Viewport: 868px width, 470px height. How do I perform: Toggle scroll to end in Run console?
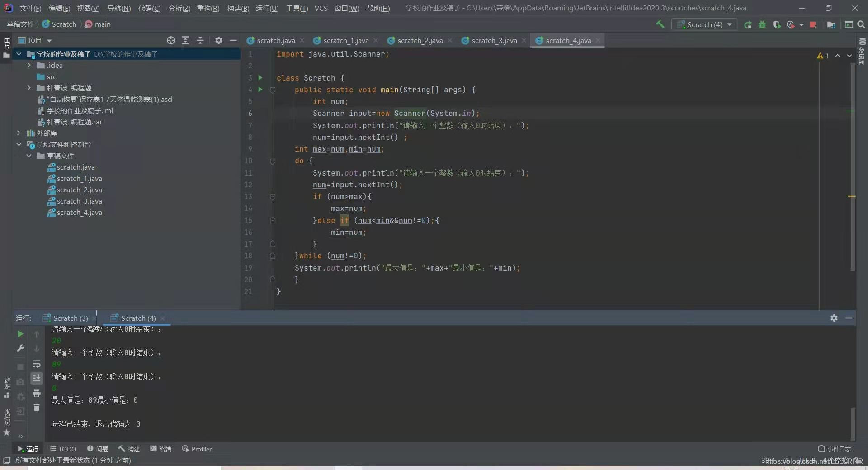(x=37, y=378)
